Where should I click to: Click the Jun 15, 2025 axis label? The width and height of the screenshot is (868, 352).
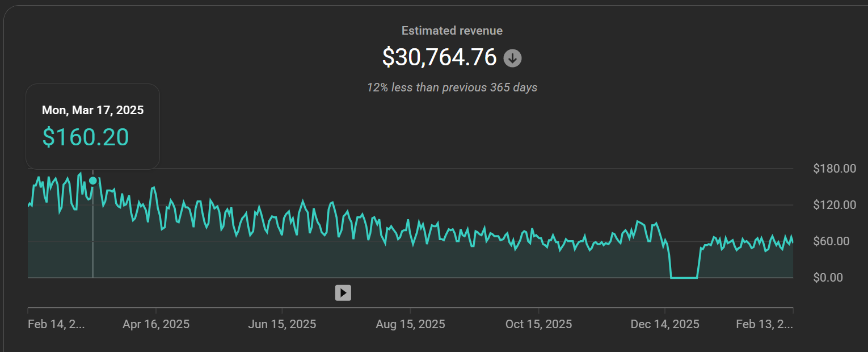[282, 324]
